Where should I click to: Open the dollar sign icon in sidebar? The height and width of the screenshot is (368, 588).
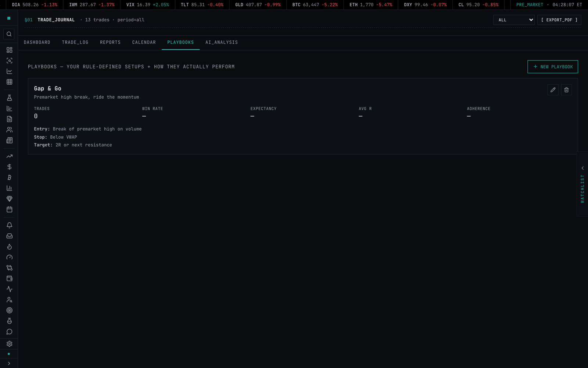(x=9, y=167)
